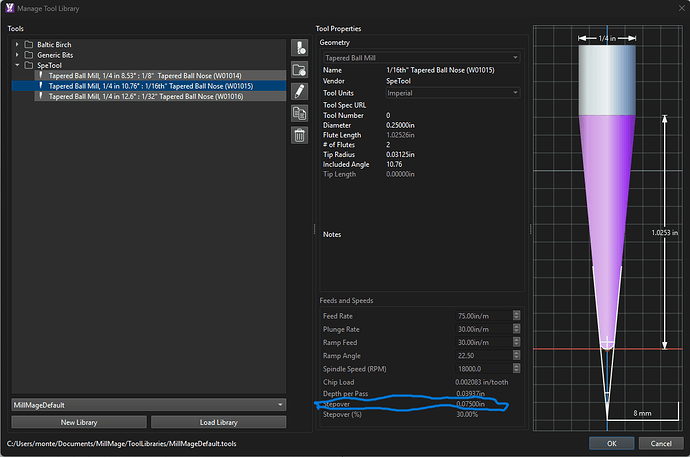Open the Tapered Ball Mill geometry dropdown
Viewport: 690px width, 457px height.
tap(421, 58)
